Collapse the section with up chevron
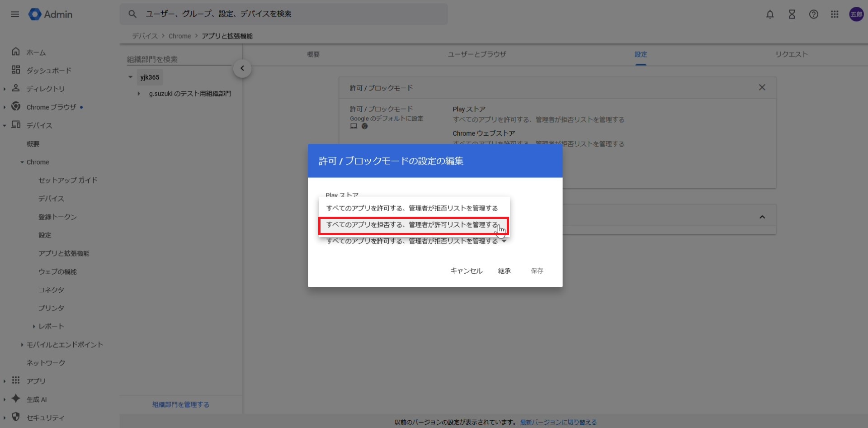The image size is (868, 428). [762, 217]
